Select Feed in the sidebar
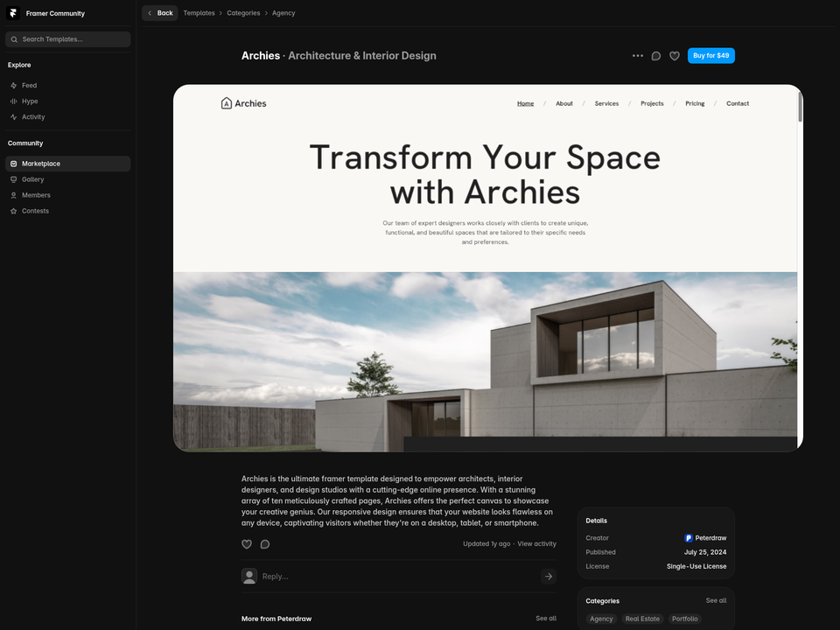Viewport: 840px width, 630px height. pos(68,85)
